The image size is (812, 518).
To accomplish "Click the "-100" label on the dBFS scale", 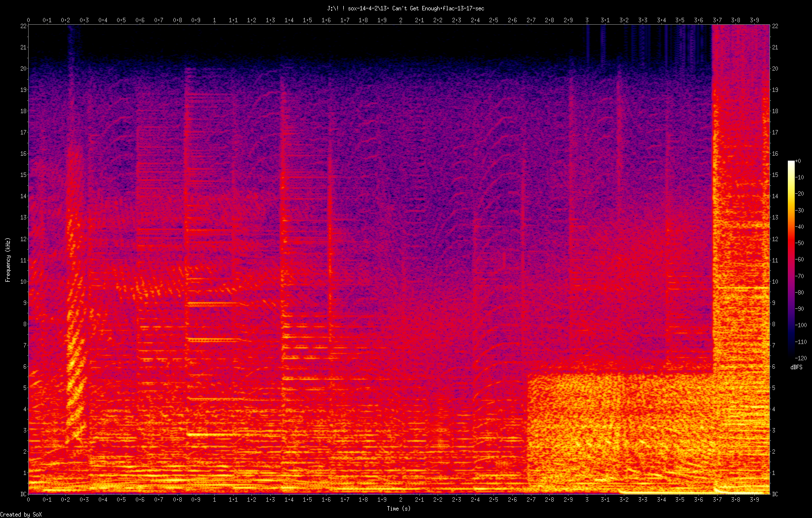I will coord(801,325).
